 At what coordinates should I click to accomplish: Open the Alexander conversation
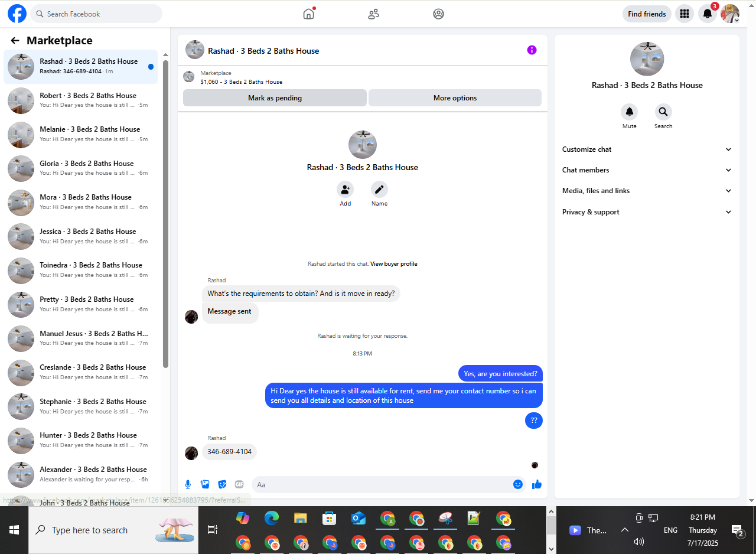coord(81,474)
